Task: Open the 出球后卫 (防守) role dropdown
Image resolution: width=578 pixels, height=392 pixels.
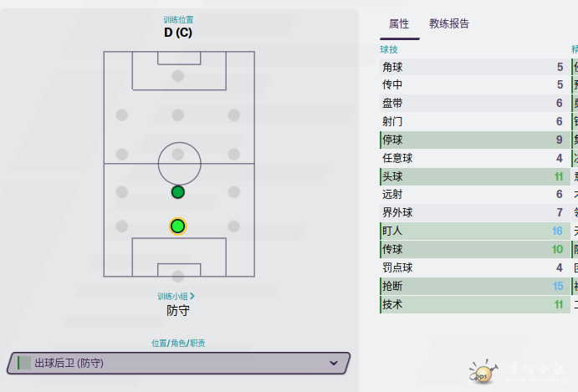Action: [x=178, y=363]
